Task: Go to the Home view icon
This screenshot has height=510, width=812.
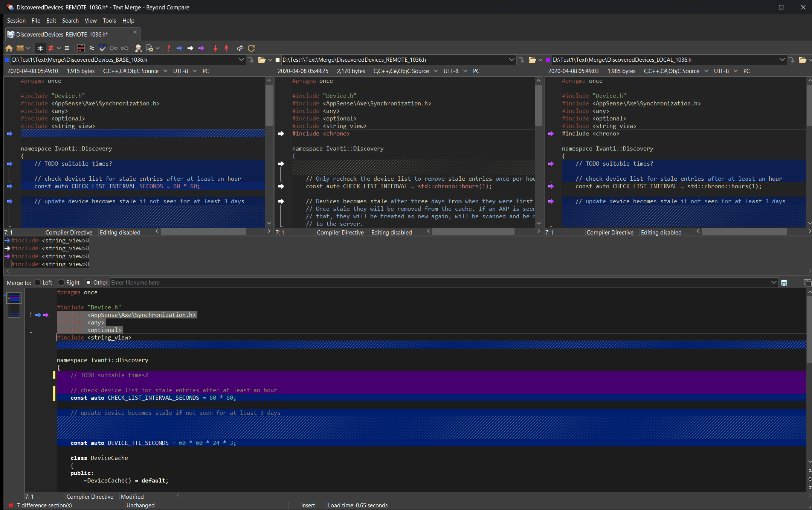Action: coord(9,48)
